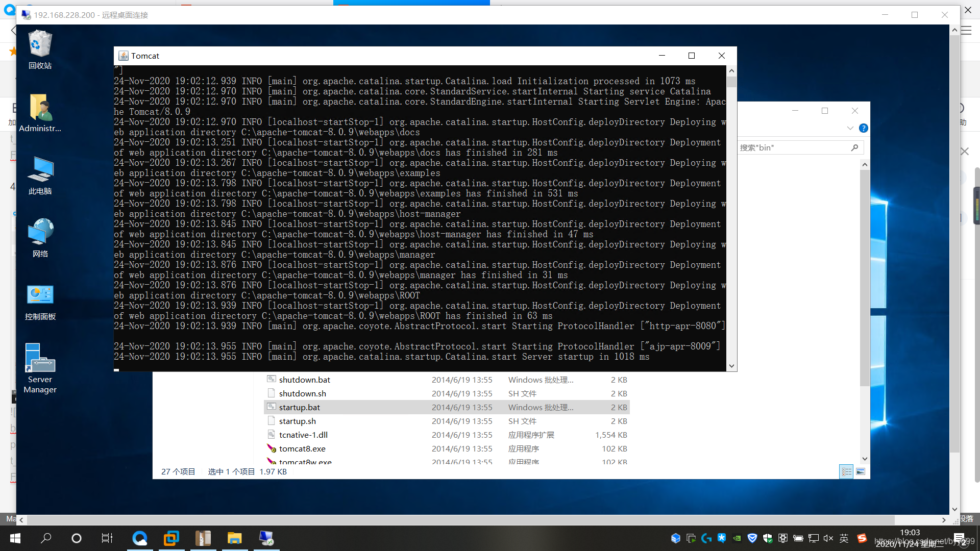Open Cortana circle on taskbar
This screenshot has width=980, height=551.
(77, 538)
